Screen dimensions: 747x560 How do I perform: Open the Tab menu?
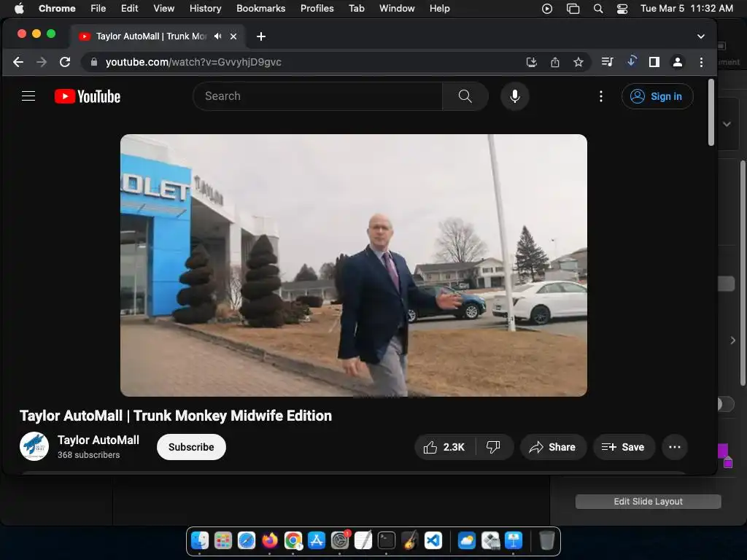[x=356, y=9]
